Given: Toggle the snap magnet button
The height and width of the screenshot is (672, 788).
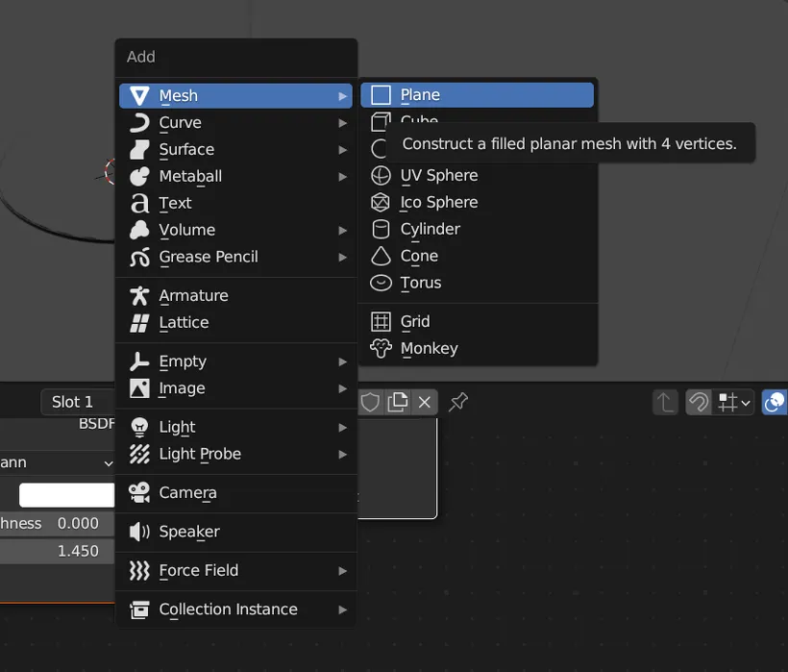Looking at the screenshot, I should click(699, 403).
